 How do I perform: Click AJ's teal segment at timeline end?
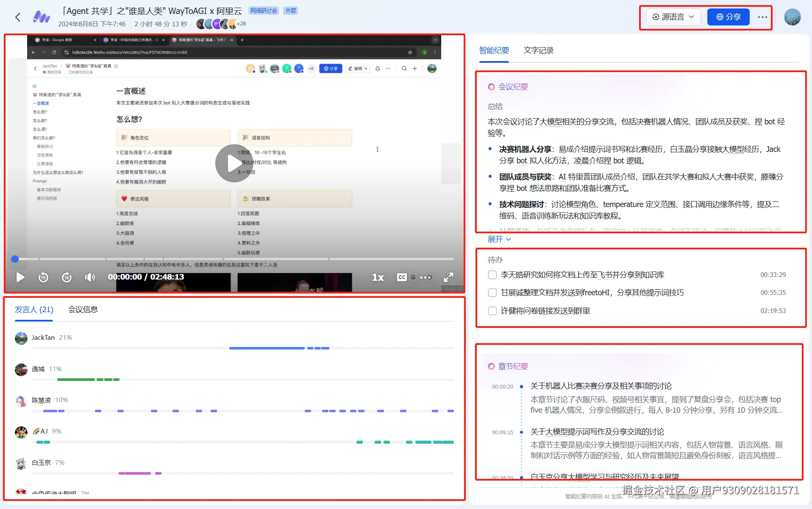(x=448, y=442)
